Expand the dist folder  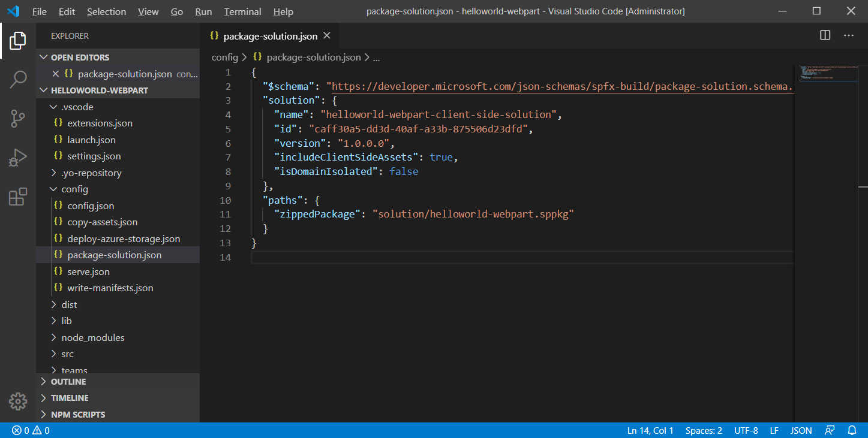[x=69, y=304]
